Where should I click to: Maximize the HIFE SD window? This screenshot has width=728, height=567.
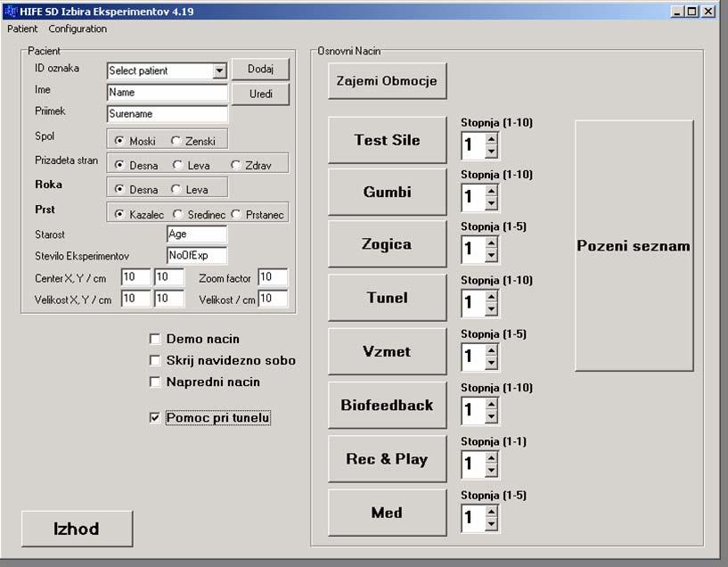click(x=691, y=12)
